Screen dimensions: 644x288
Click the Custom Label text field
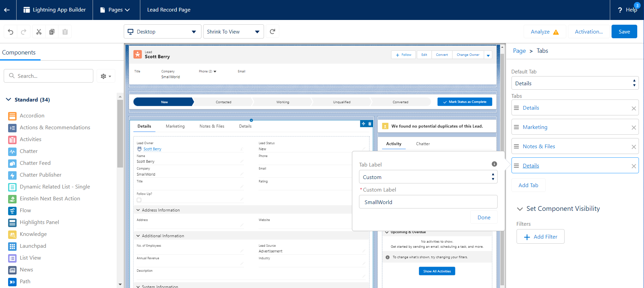click(x=428, y=202)
